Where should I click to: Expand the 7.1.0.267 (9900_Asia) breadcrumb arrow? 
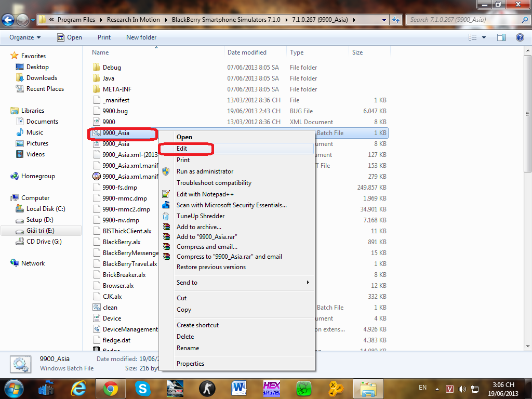(354, 20)
